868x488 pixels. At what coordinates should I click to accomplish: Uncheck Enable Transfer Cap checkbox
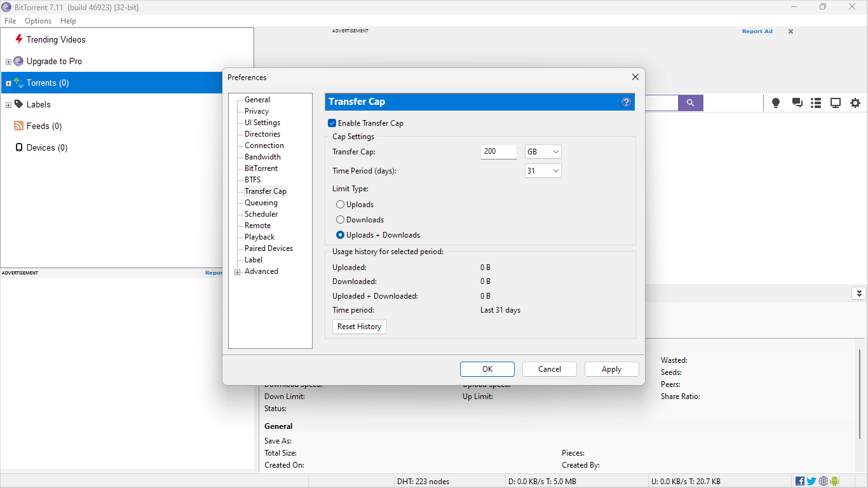(332, 123)
